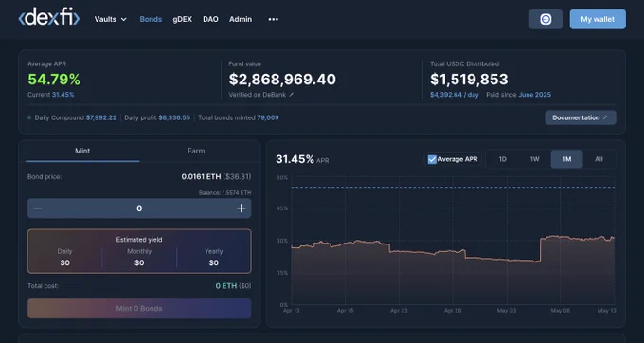Toggle the Average APR checkbox
The image size is (644, 343).
(432, 159)
